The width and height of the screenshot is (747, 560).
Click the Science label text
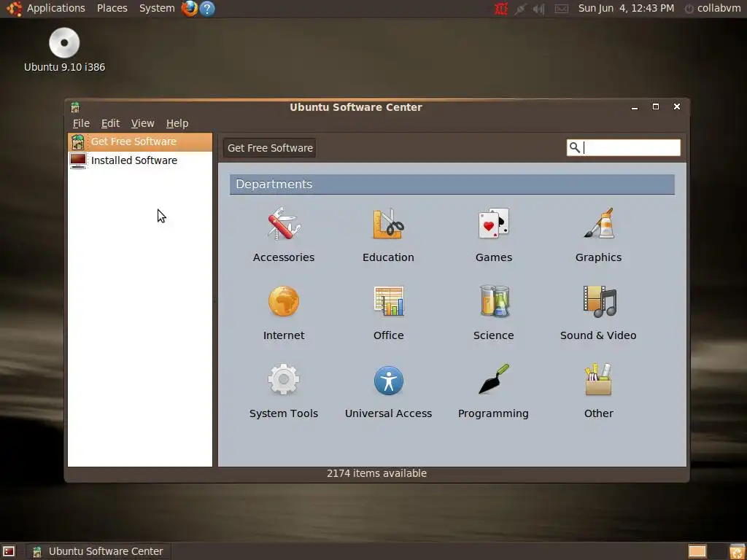click(494, 335)
